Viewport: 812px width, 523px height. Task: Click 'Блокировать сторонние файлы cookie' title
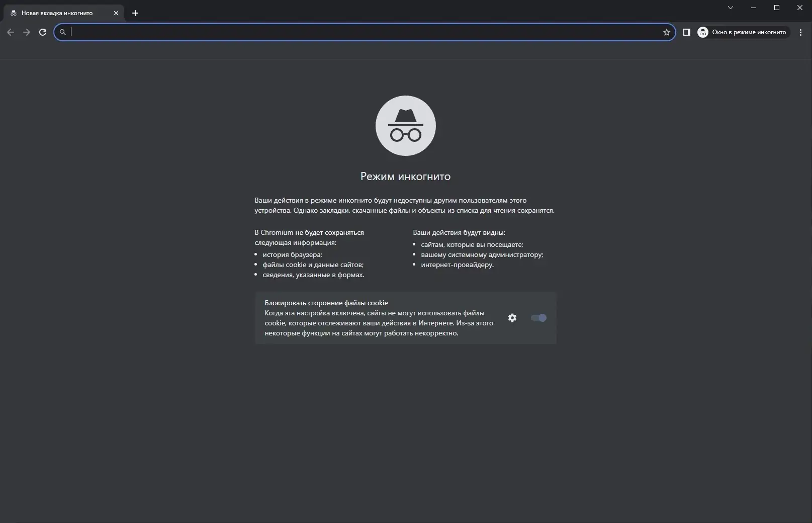pyautogui.click(x=326, y=303)
